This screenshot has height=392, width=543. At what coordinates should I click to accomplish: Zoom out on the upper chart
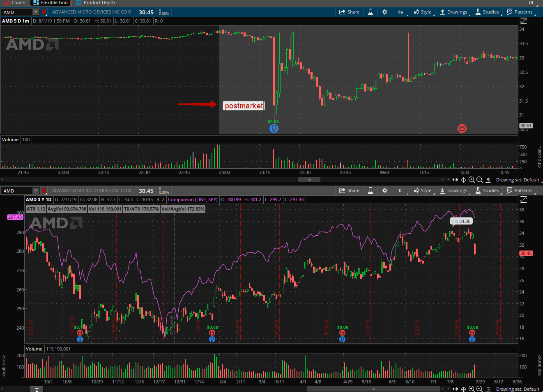click(x=479, y=180)
